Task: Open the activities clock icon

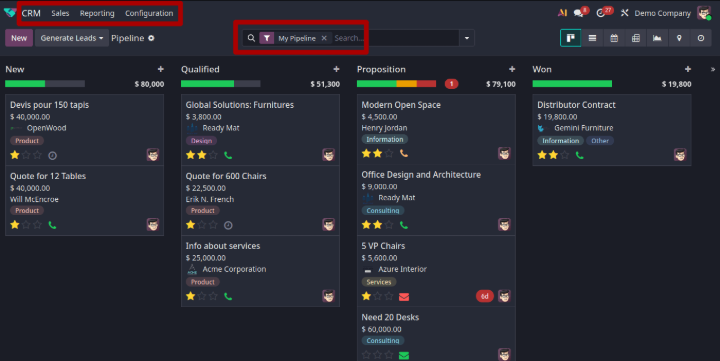Action: (601, 13)
